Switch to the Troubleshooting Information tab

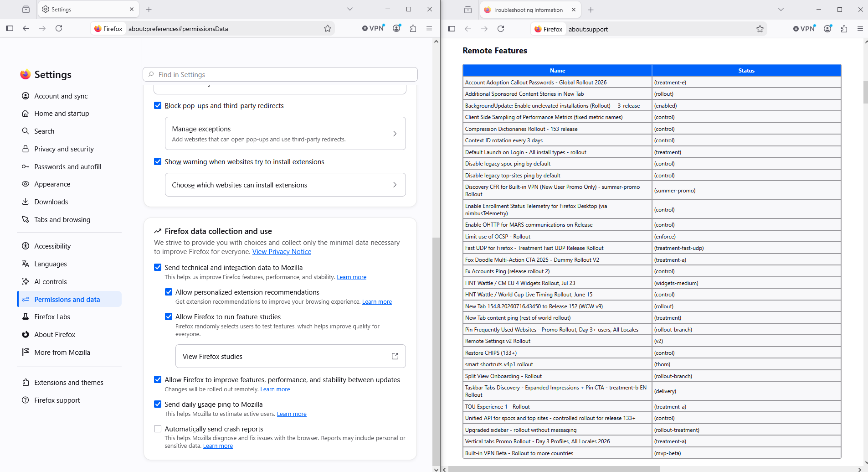[529, 10]
